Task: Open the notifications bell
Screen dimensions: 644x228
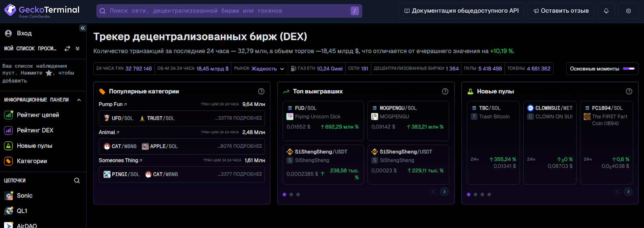Action: (x=606, y=11)
